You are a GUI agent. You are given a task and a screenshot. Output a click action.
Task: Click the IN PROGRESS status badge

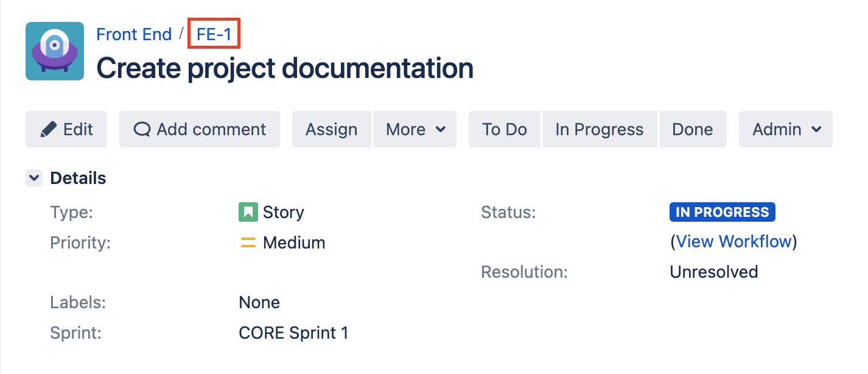722,212
